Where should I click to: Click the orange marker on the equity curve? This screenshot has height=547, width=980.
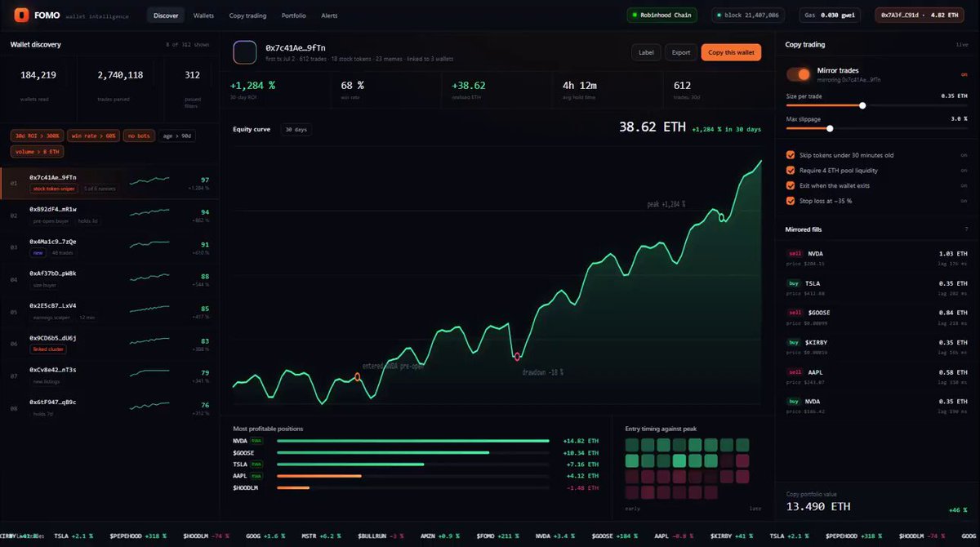[x=357, y=376]
